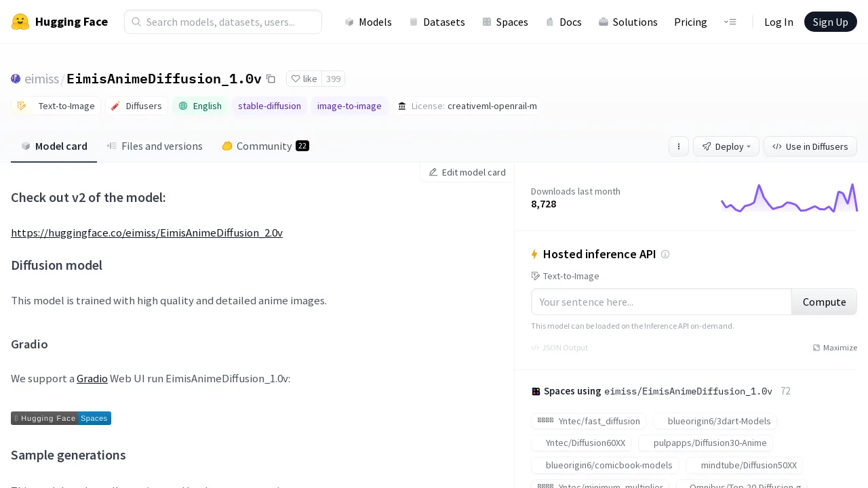The height and width of the screenshot is (488, 868).
Task: Click the Hugging Face logo emoji
Action: tap(20, 22)
